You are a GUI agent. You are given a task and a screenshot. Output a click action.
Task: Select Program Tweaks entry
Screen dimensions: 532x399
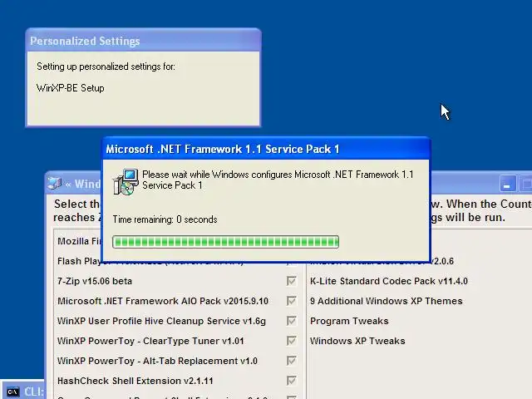click(x=349, y=321)
